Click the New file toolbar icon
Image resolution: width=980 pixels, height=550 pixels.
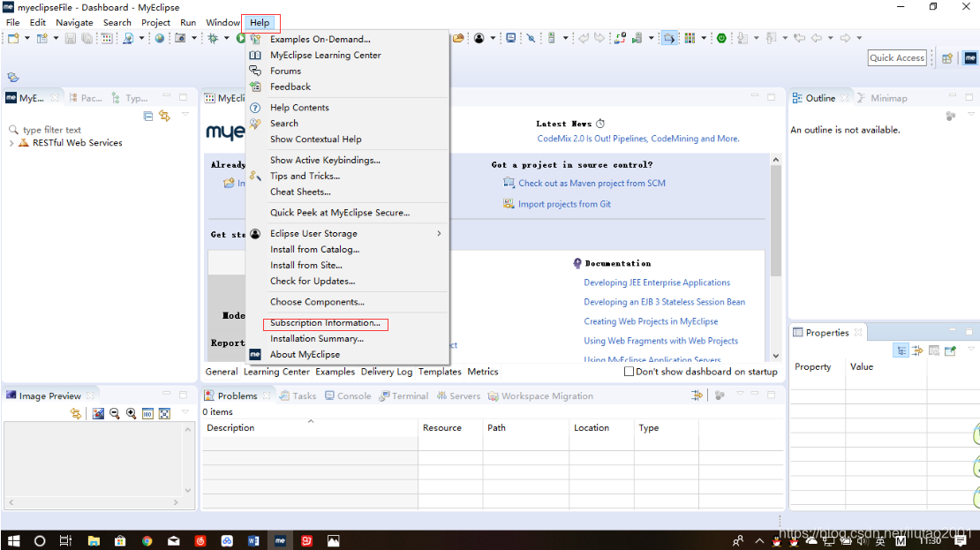pos(12,38)
